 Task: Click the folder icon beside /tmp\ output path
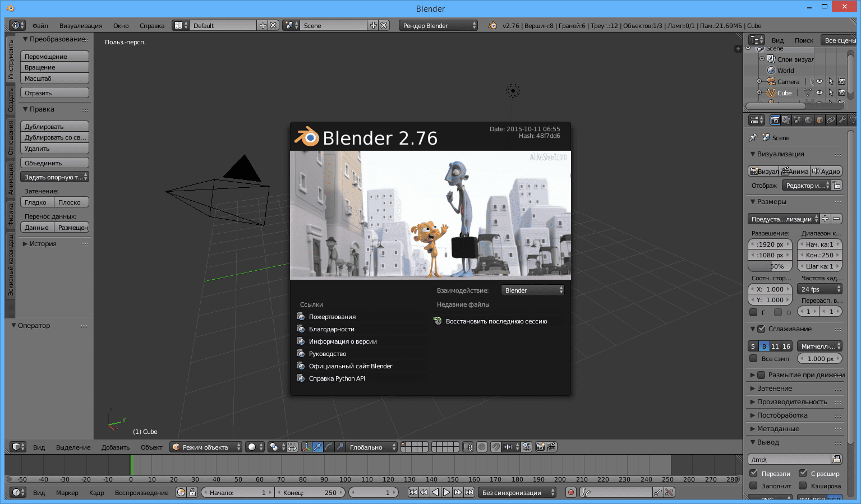(836, 459)
